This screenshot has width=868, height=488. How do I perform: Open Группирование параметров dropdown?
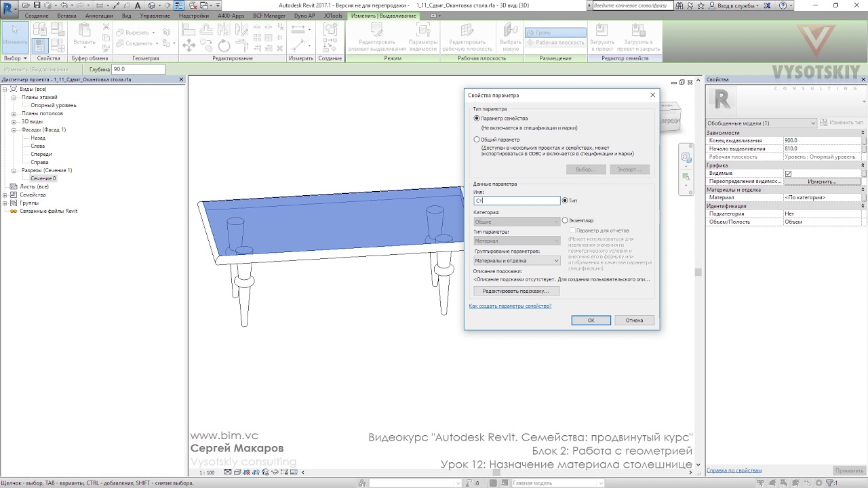(517, 260)
